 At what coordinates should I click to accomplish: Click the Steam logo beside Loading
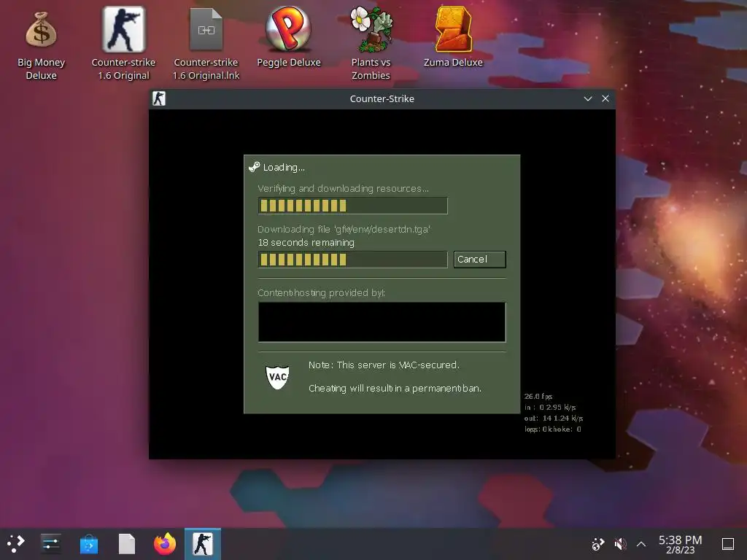click(x=255, y=167)
